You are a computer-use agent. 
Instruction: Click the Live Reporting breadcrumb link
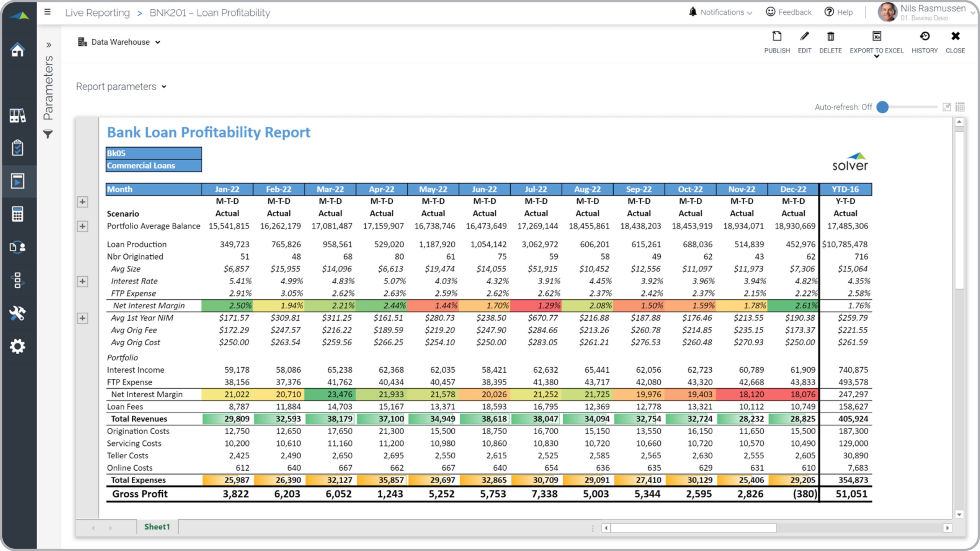point(97,13)
